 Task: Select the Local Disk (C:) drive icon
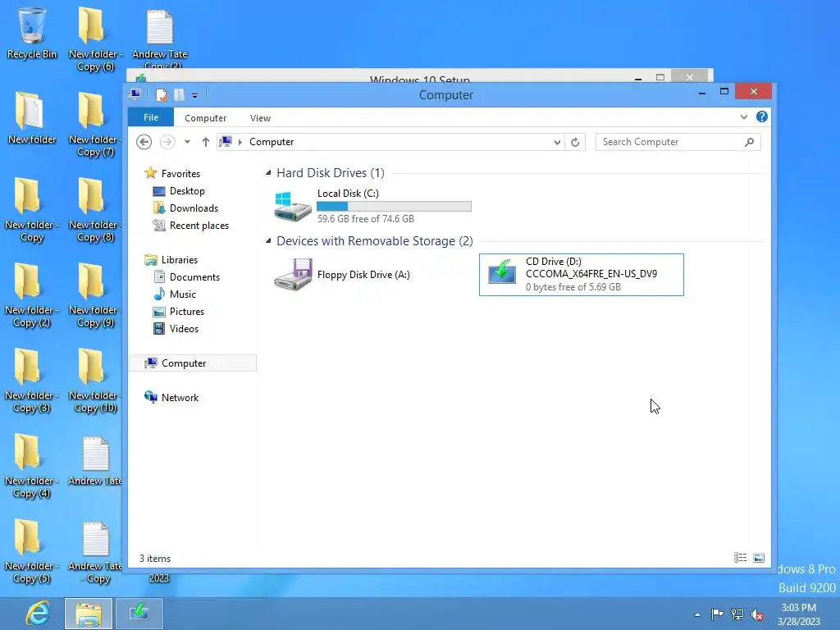coord(293,206)
